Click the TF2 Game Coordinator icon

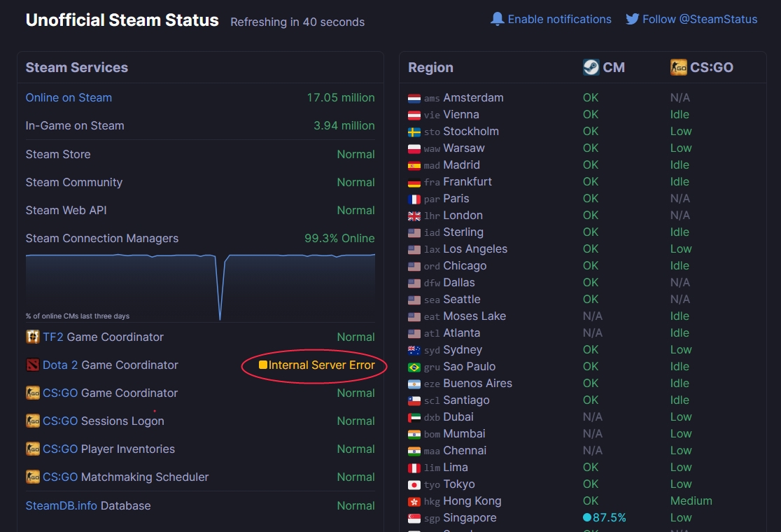(33, 337)
